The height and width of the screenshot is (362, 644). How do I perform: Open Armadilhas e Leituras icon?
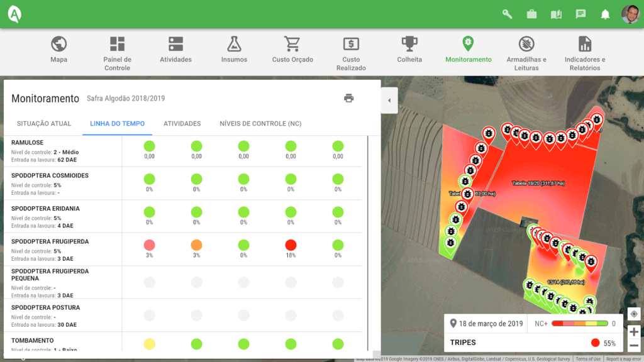click(x=526, y=44)
